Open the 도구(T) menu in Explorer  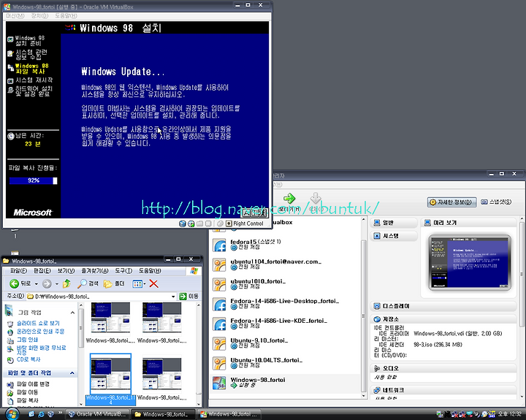click(x=123, y=271)
